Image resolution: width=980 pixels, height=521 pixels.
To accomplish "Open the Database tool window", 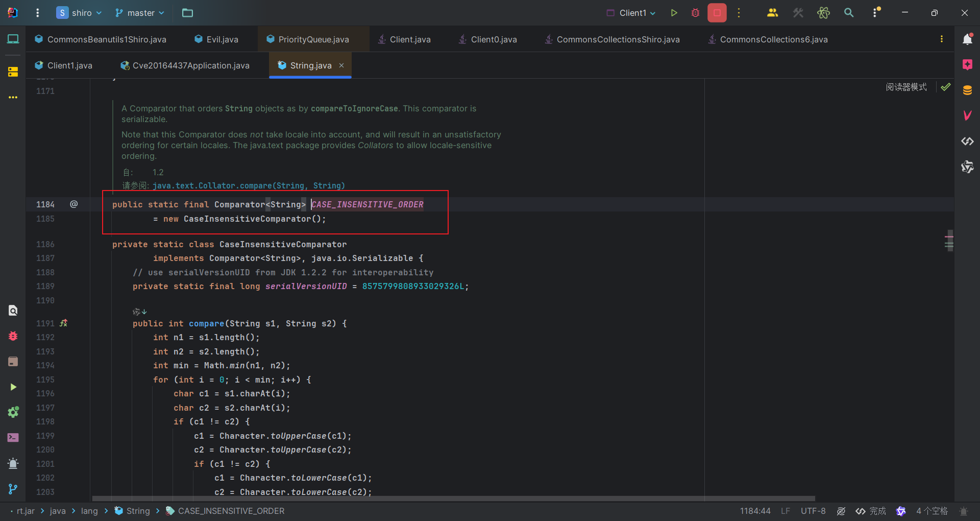I will [x=967, y=90].
